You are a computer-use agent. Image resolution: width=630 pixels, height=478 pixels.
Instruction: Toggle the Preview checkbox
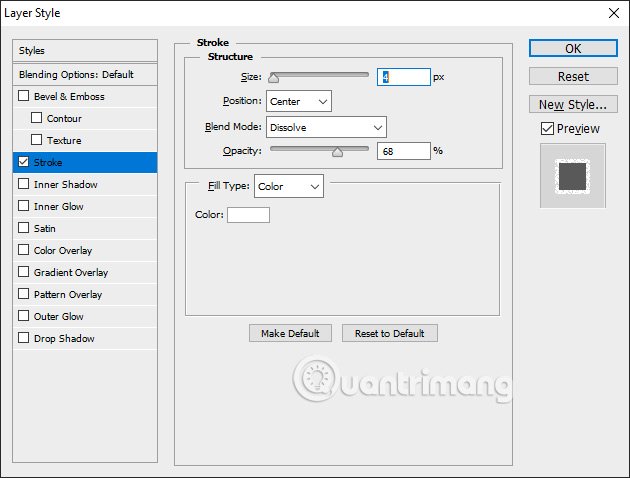coord(546,128)
